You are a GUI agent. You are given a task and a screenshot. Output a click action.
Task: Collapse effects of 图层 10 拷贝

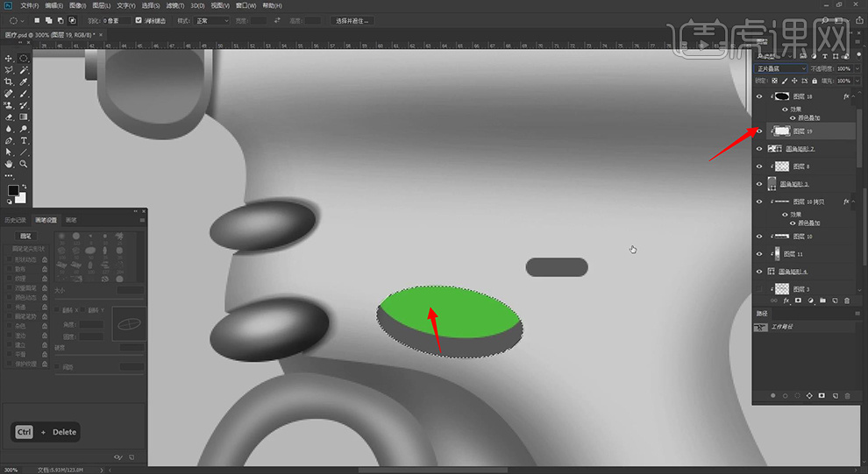point(852,202)
